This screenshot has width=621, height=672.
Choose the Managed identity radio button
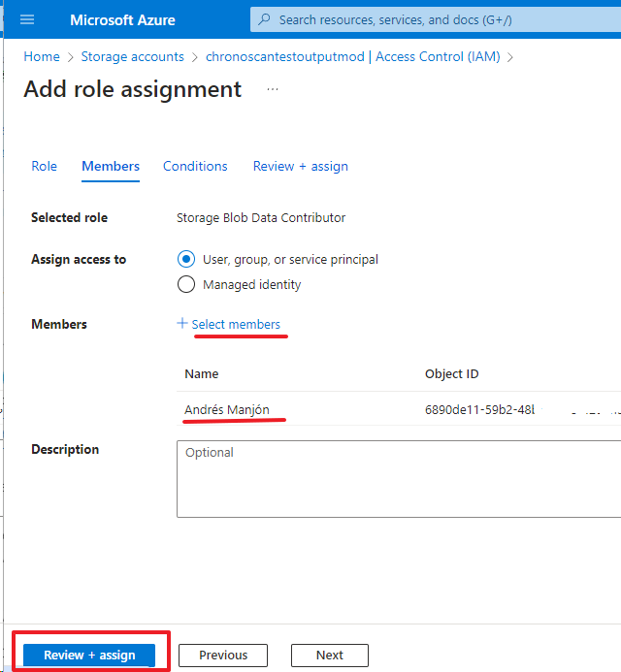[186, 285]
